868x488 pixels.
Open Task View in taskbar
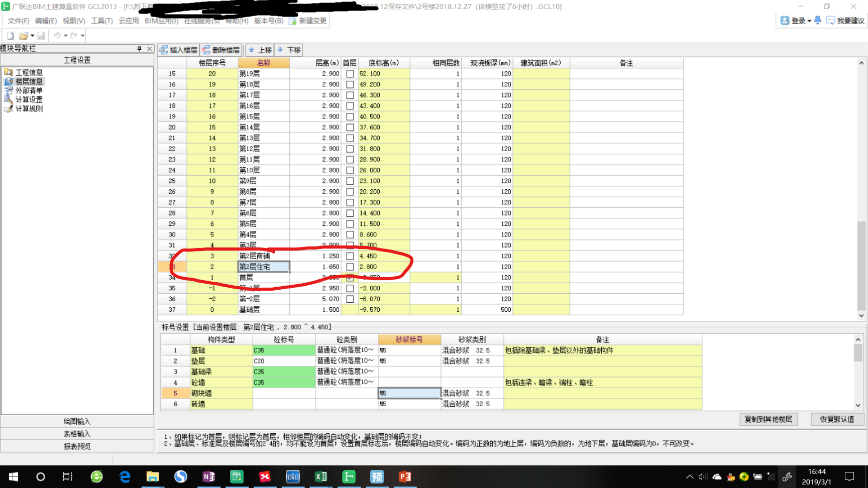point(68,476)
